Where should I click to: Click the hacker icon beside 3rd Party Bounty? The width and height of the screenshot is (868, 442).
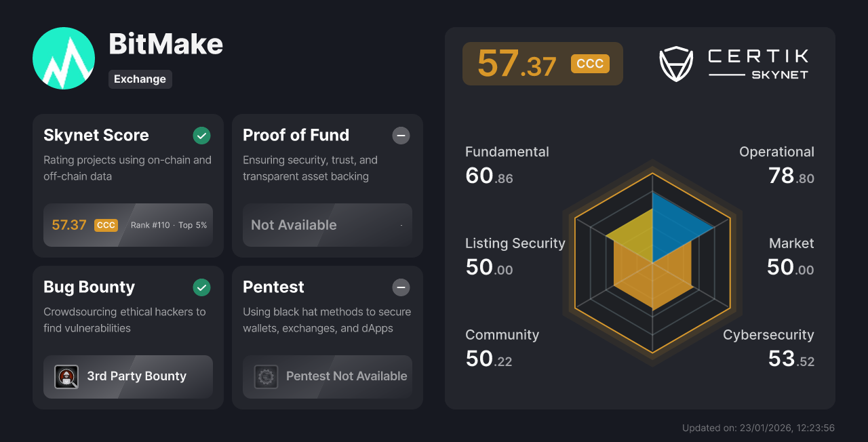point(66,377)
